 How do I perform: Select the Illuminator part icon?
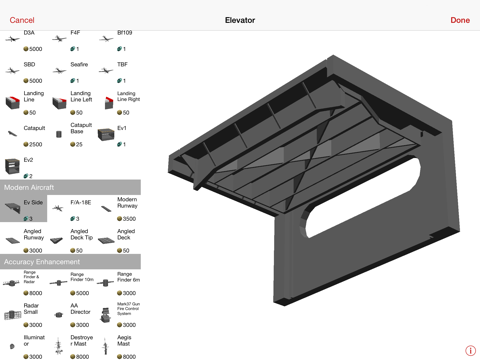(x=12, y=346)
